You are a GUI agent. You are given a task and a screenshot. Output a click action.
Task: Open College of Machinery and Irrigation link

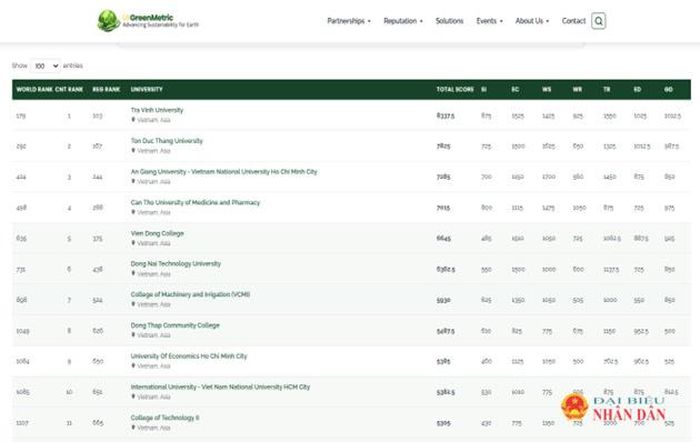point(190,294)
